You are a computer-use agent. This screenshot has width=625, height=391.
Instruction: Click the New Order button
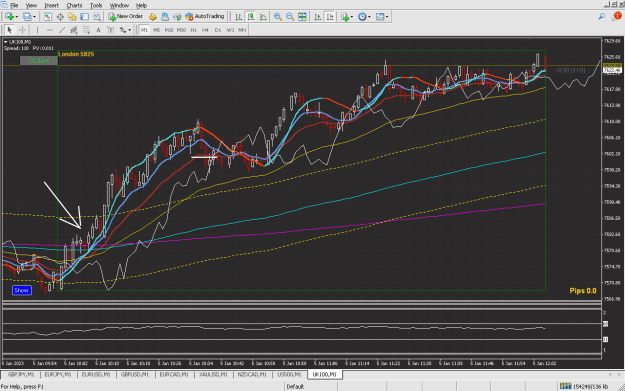coord(126,16)
